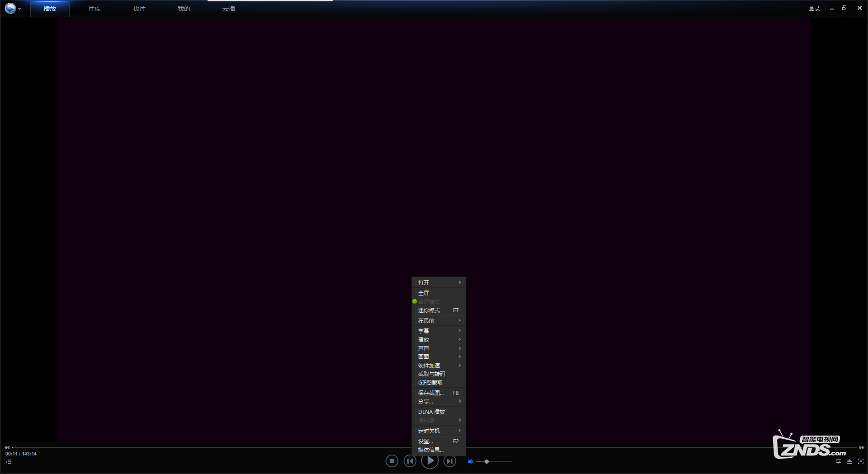Open 设置... F2 menu entry
Image resolution: width=868 pixels, height=474 pixels.
coord(439,441)
